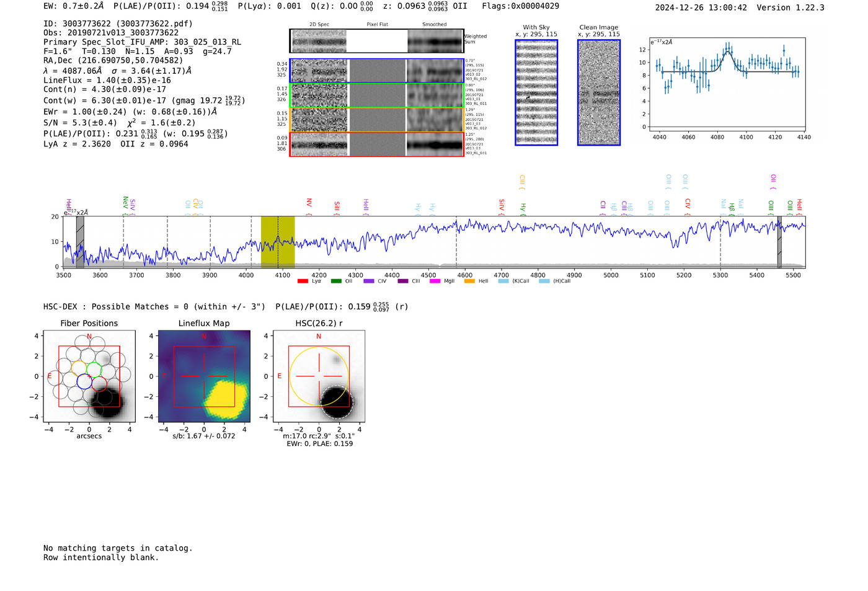Viewport: 868px width, 591px height.
Task: Click the red-bordered fiber smoothed cutout
Action: point(435,144)
